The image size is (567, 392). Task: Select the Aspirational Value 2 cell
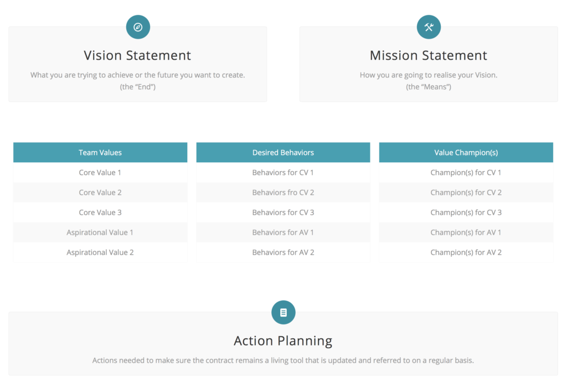pos(100,252)
